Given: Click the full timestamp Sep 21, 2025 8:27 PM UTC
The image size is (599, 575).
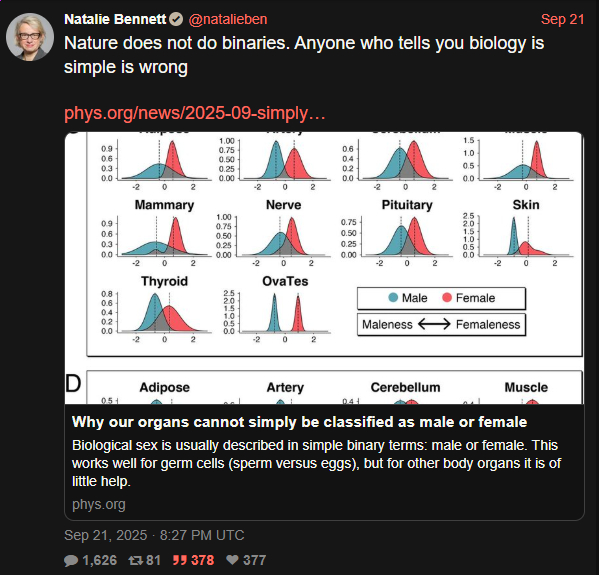Looking at the screenshot, I should click(x=154, y=535).
